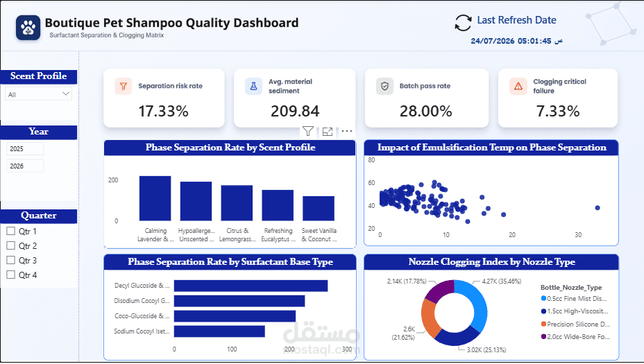Click the Scent Profile slicer header

[x=39, y=76]
